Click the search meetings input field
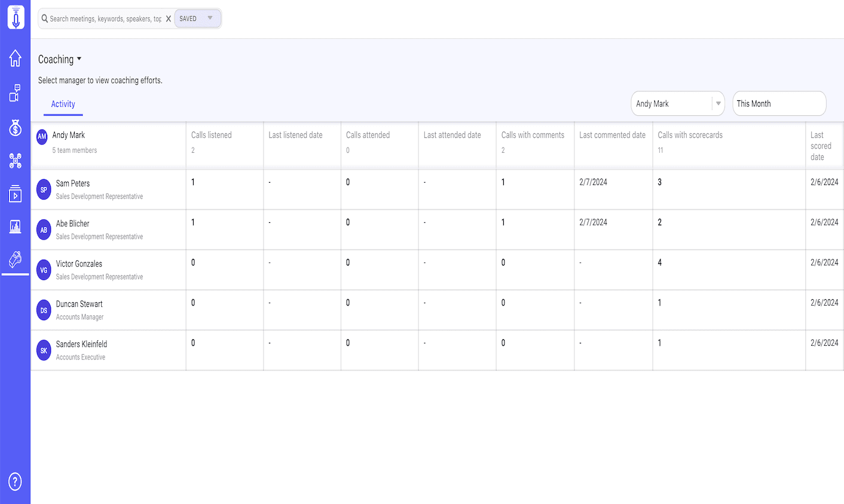The width and height of the screenshot is (844, 504). (x=105, y=19)
